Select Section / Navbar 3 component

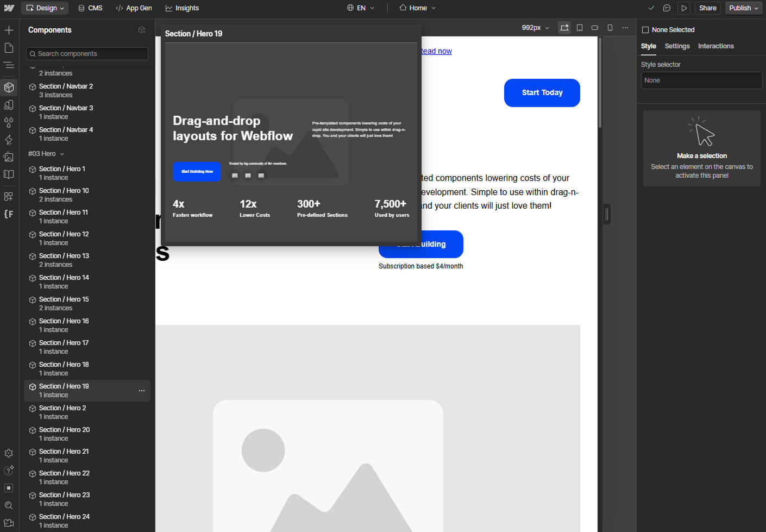(87, 112)
